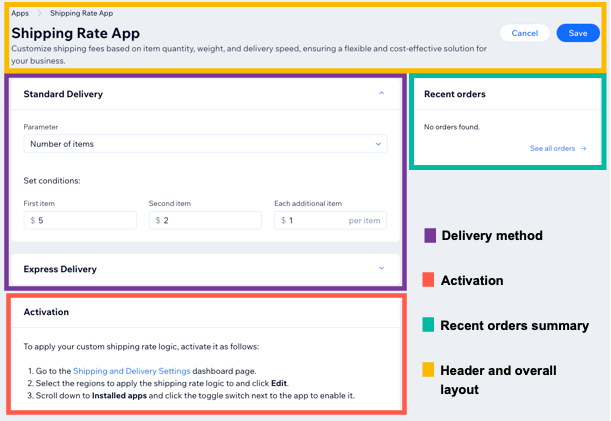The width and height of the screenshot is (611, 421).
Task: Click the yellow Header and overall layout swatch
Action: 428,369
